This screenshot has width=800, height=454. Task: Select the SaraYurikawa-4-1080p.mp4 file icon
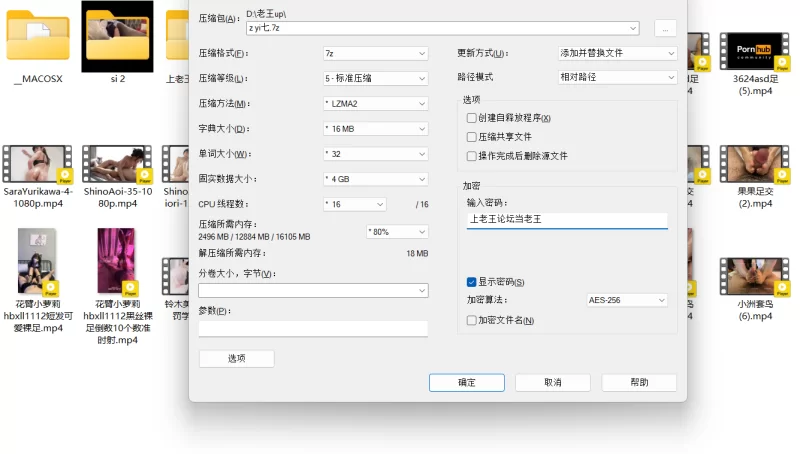point(38,163)
